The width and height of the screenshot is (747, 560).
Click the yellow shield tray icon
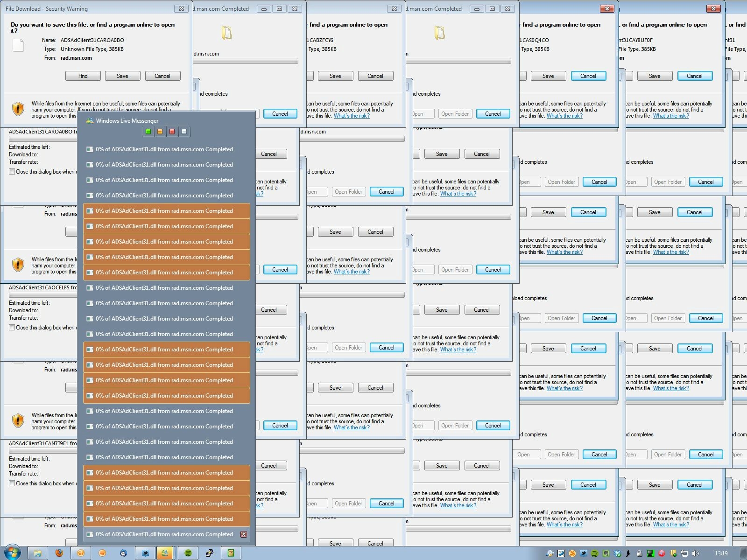tap(674, 553)
